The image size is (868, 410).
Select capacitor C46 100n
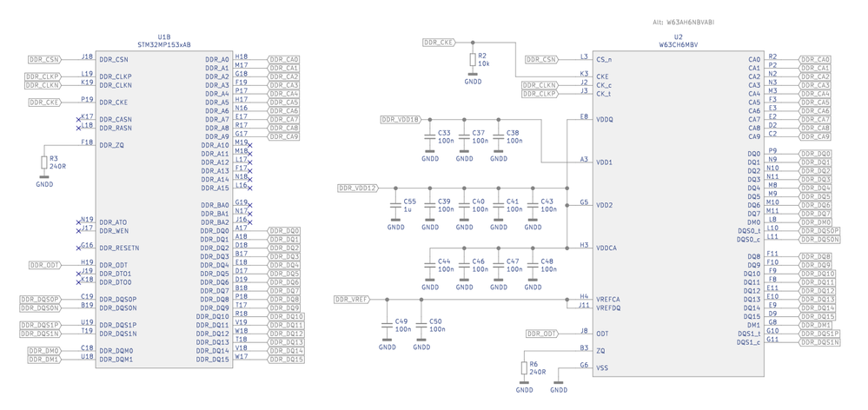465,265
